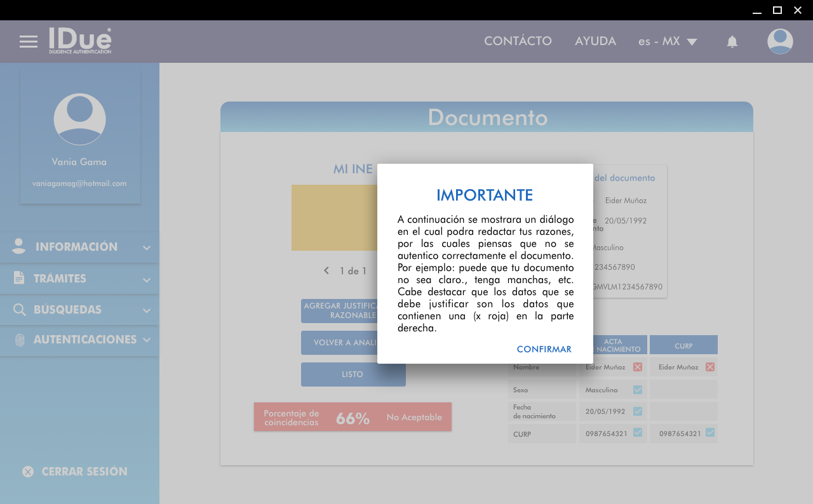Toggle the Fecha de nacimiento checkbox
This screenshot has height=504, width=813.
[638, 411]
